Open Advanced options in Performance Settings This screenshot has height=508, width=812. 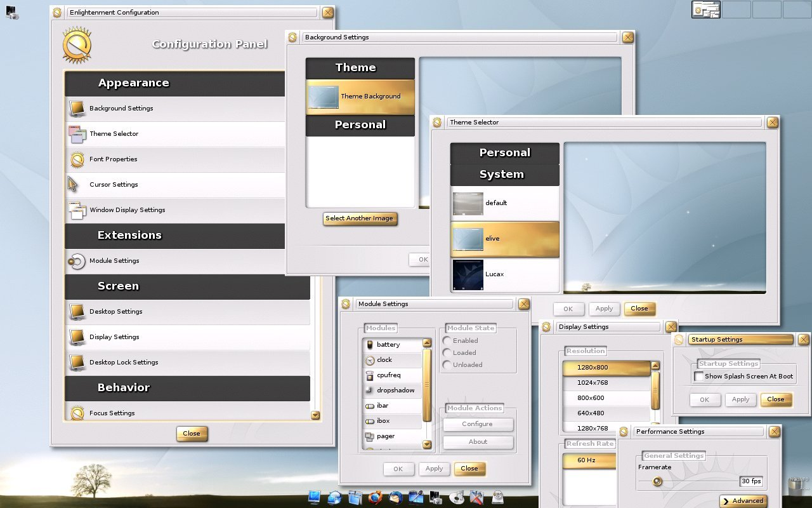[743, 501]
